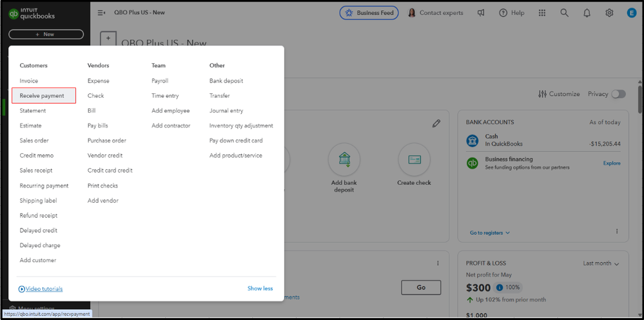Screen dimensions: 644x320
Task: Click the Cash bank account icon
Action: (473, 140)
